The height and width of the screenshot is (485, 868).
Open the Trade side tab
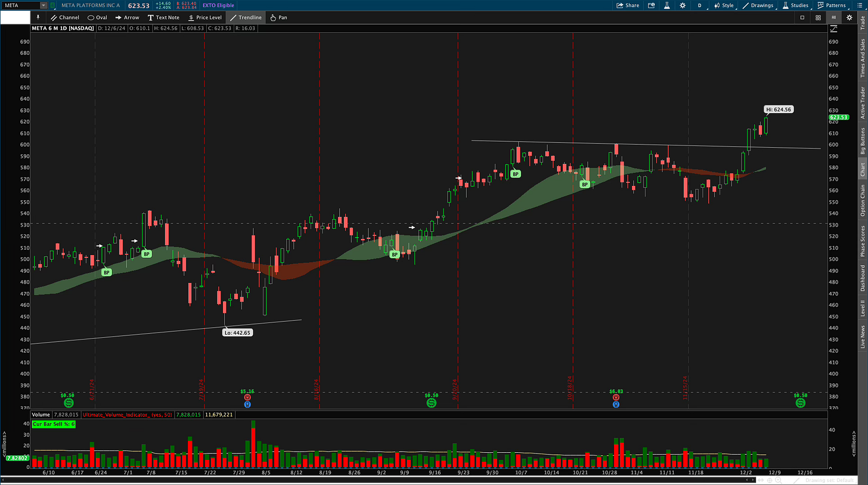862,23
